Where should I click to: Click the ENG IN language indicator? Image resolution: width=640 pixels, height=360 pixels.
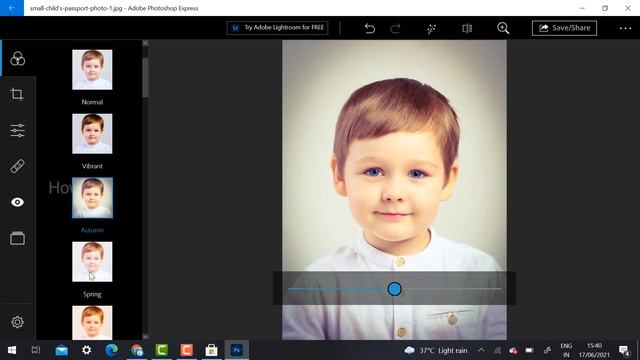coord(566,350)
